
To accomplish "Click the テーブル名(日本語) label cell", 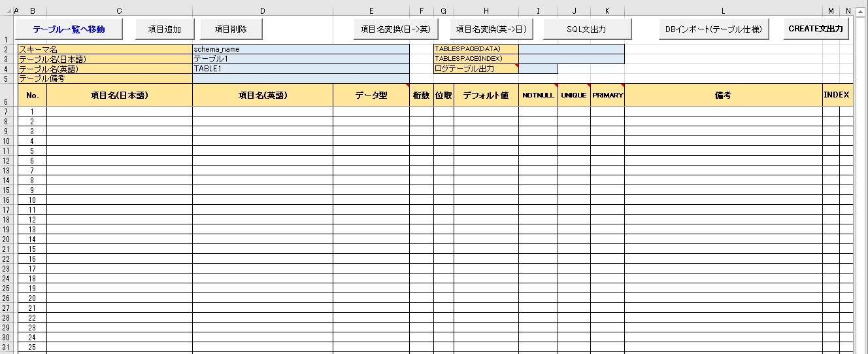I will tap(105, 59).
